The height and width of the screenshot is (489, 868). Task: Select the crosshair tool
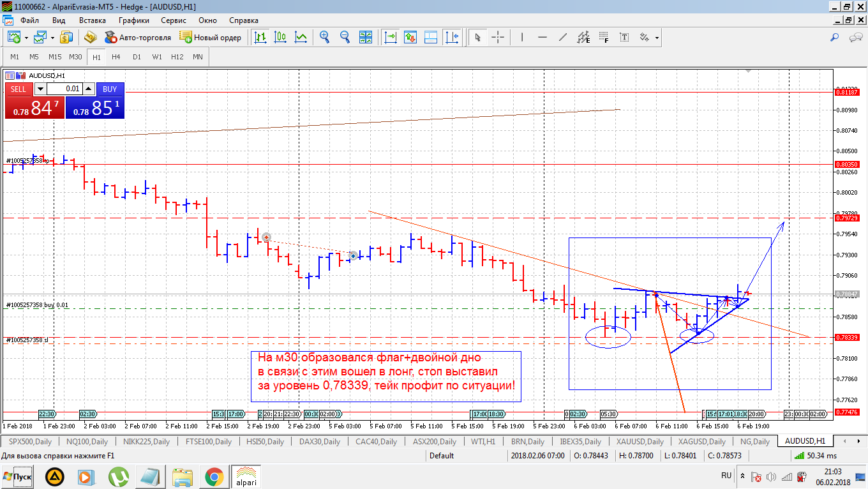tap(497, 37)
